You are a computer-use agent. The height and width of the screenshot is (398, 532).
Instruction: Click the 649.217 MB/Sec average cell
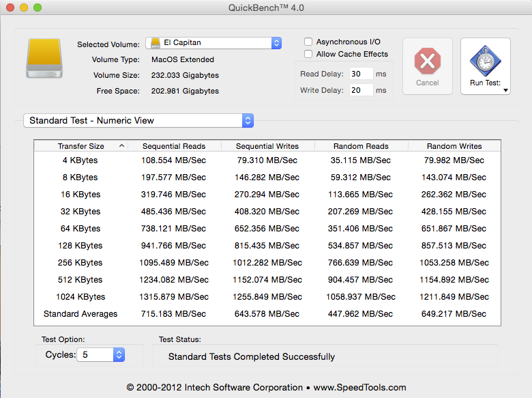454,314
